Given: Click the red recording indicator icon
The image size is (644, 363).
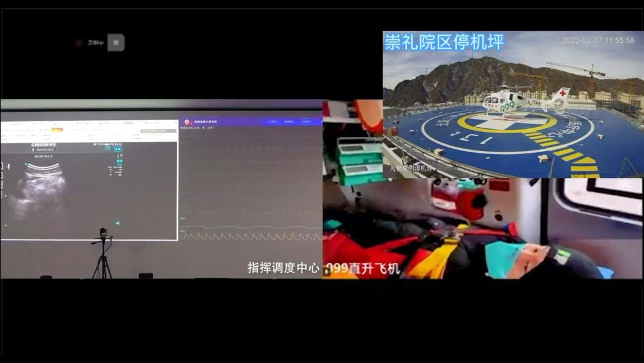Looking at the screenshot, I should [79, 42].
